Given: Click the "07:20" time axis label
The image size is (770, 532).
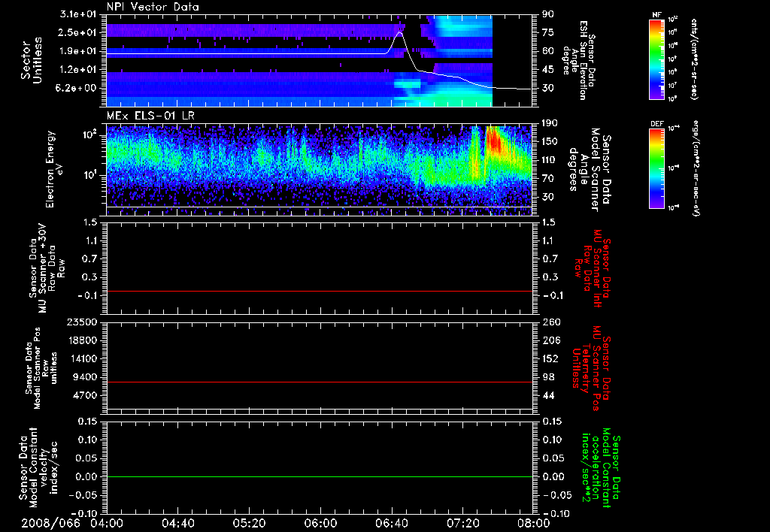Looking at the screenshot, I should [x=462, y=523].
